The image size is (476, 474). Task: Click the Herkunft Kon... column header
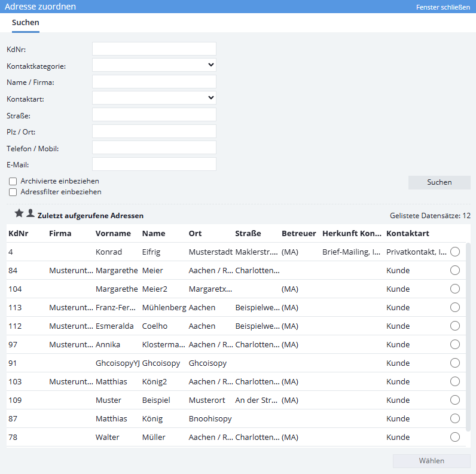(352, 233)
